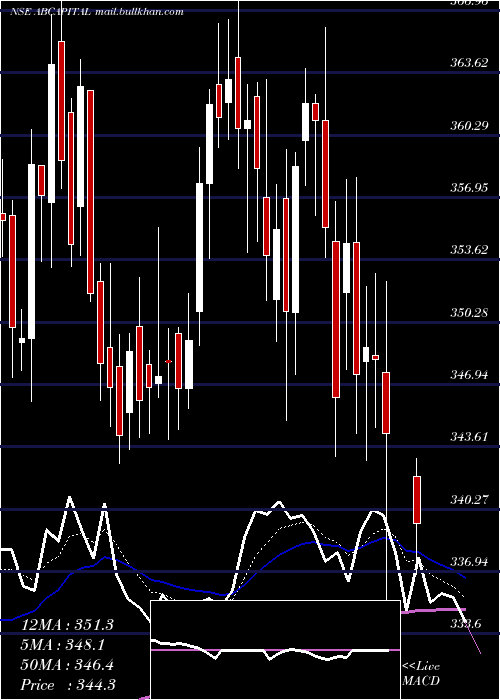Image resolution: width=500 pixels, height=700 pixels.
Task: Click the <<Live MACD label
Action: (x=421, y=673)
